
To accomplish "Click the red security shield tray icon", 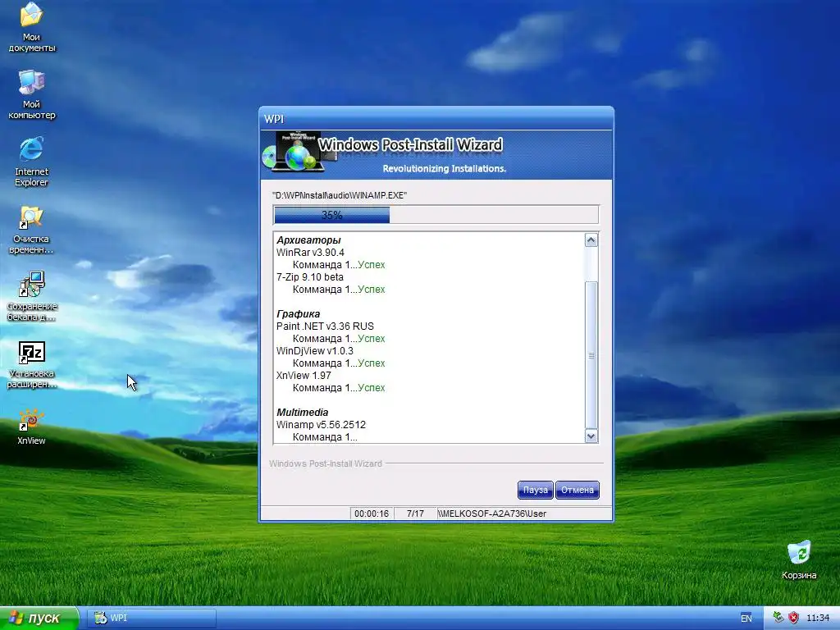I will 793,618.
